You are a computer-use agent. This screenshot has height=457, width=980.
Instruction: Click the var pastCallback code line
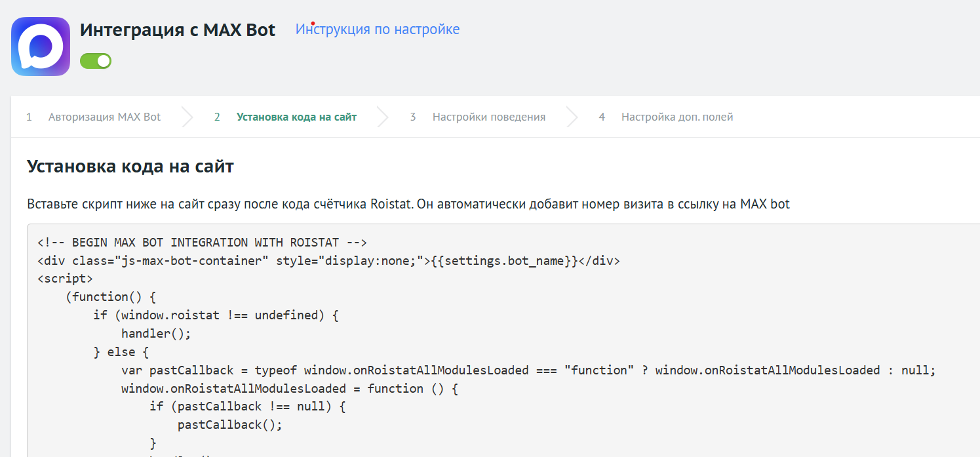[x=528, y=370]
